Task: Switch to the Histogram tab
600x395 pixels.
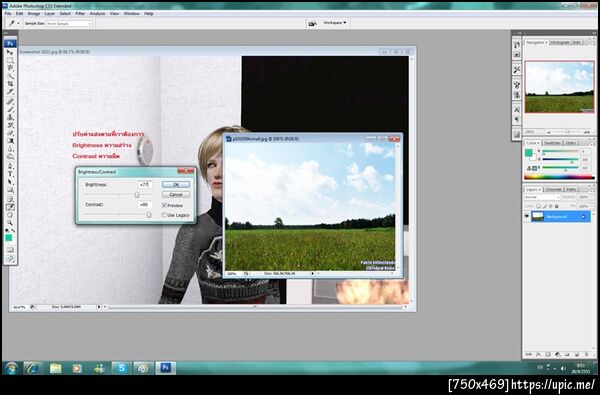Action: tap(559, 42)
